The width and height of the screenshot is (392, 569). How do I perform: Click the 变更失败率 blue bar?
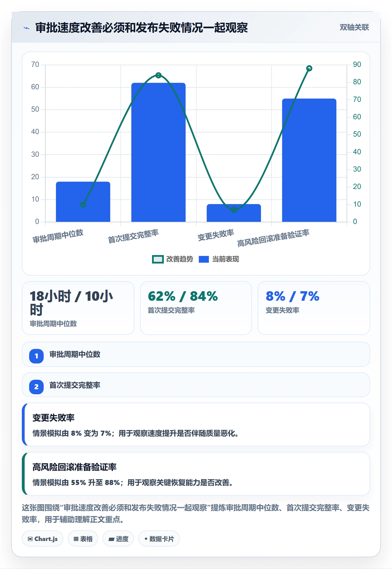[x=234, y=213]
